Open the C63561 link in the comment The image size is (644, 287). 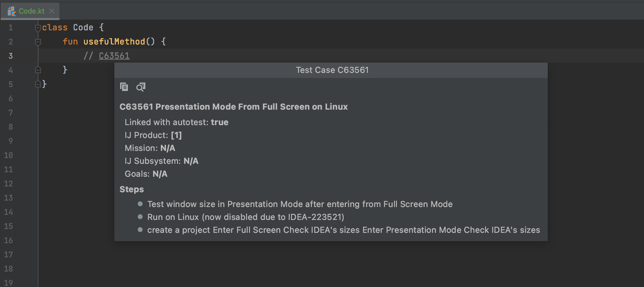[x=114, y=56]
